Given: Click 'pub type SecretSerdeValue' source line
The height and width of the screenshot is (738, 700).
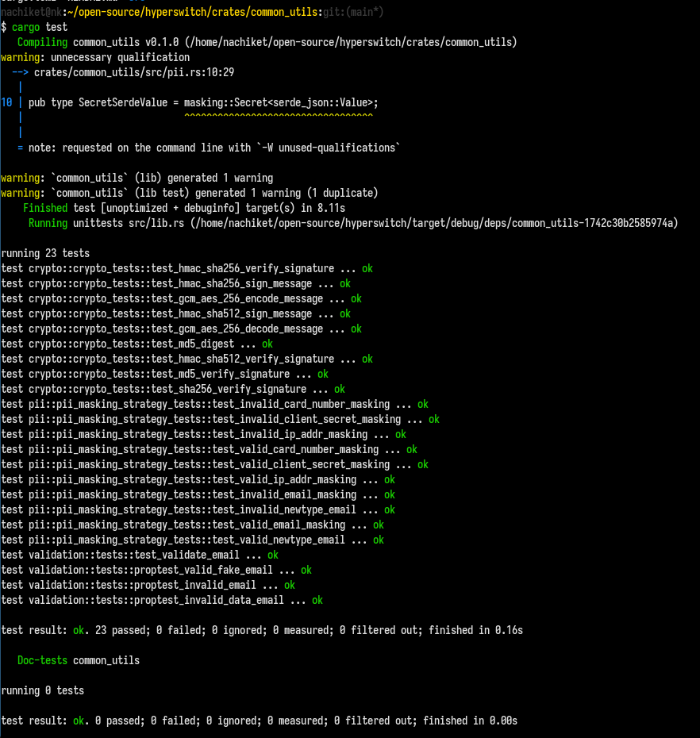Looking at the screenshot, I should coord(203,102).
